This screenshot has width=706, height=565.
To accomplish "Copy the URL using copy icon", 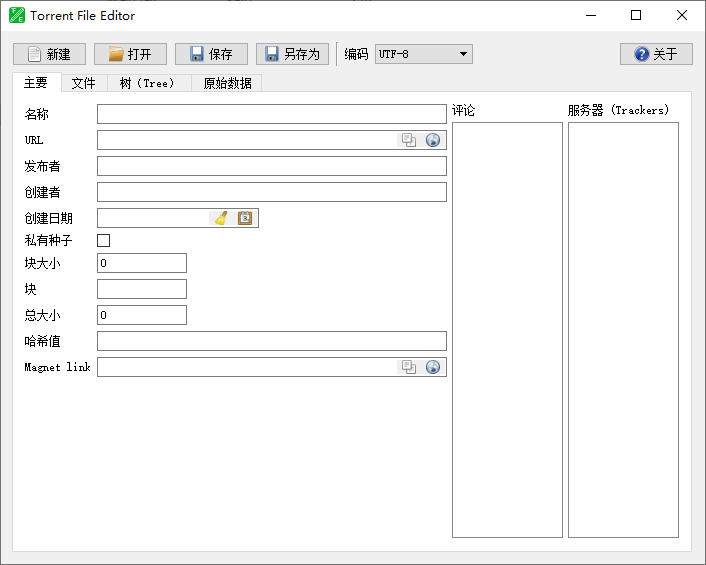I will pyautogui.click(x=409, y=140).
